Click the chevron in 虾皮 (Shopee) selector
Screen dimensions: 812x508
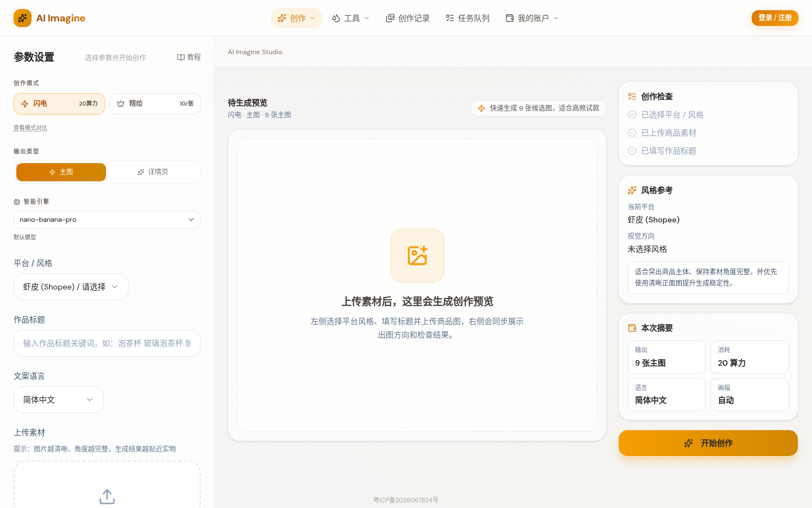pos(114,287)
